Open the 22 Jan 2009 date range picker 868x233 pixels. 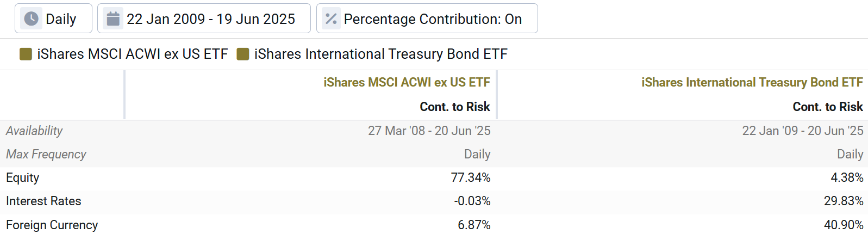pyautogui.click(x=210, y=19)
